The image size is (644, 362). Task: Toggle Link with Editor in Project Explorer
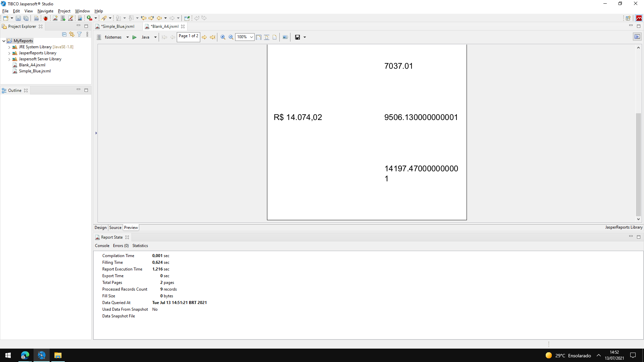pyautogui.click(x=72, y=34)
